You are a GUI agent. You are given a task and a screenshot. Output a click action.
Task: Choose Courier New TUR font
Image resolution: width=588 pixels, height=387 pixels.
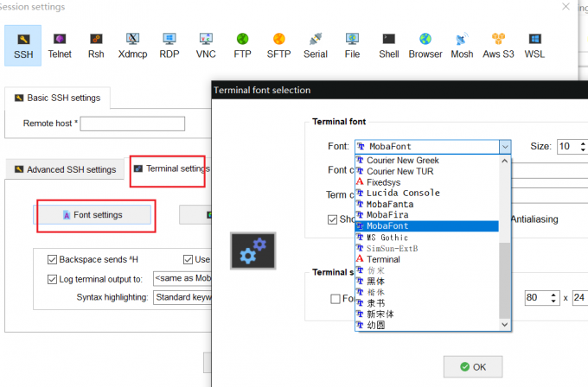coord(427,171)
